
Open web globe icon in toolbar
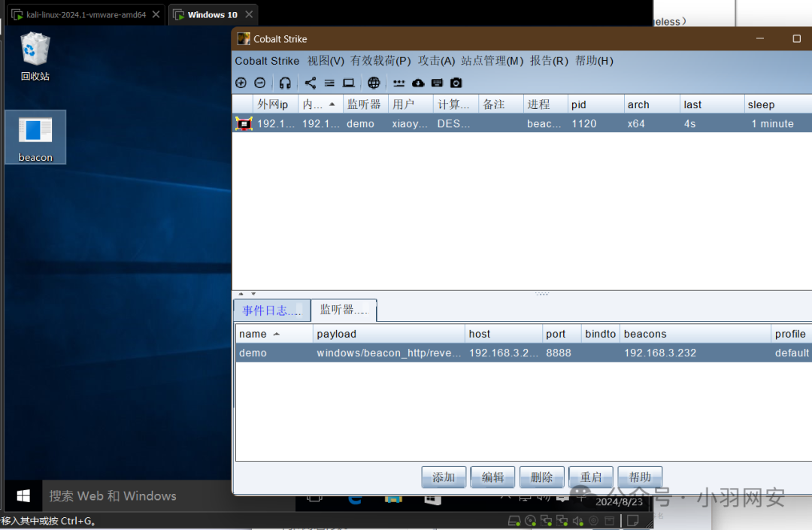tap(374, 83)
